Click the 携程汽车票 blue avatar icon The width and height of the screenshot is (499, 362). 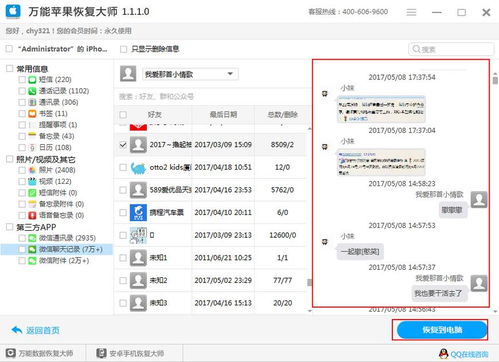click(138, 213)
